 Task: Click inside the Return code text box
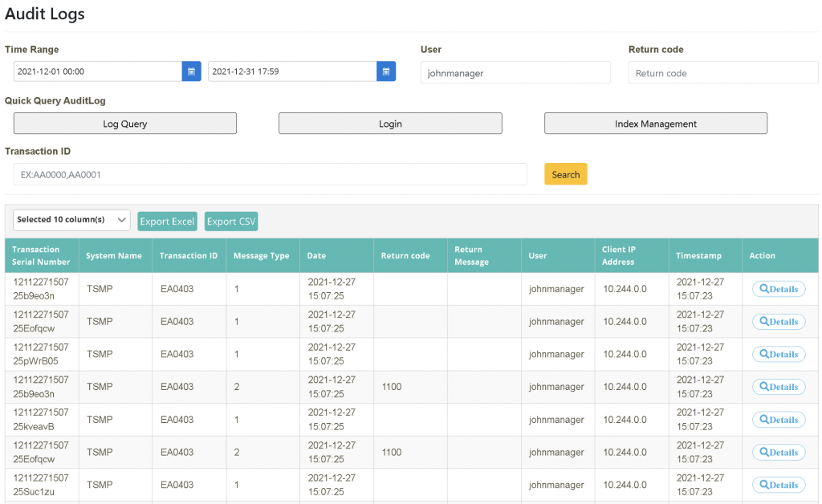pyautogui.click(x=722, y=71)
